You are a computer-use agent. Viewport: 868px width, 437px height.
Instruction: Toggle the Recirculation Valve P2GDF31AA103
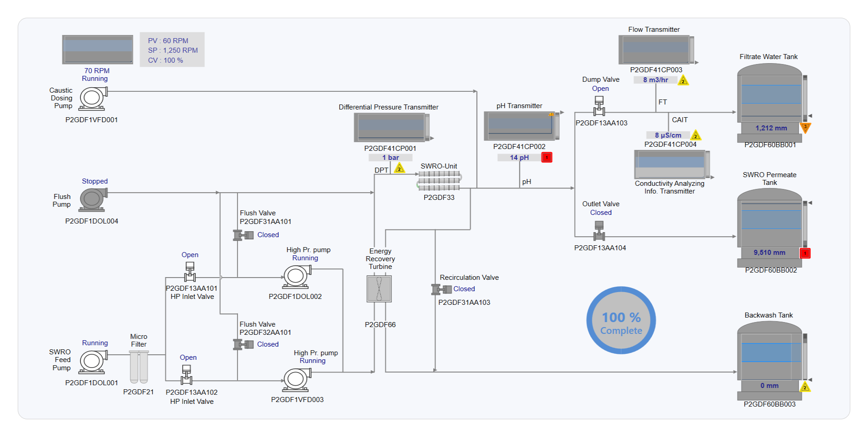(x=441, y=289)
